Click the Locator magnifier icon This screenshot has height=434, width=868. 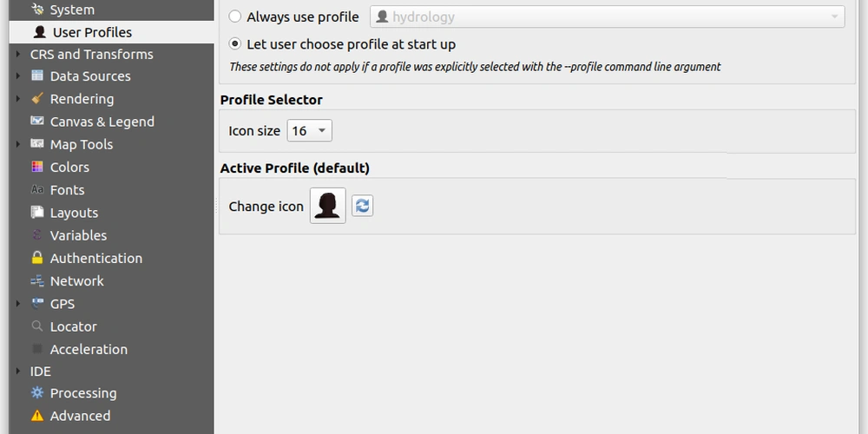pyautogui.click(x=37, y=326)
